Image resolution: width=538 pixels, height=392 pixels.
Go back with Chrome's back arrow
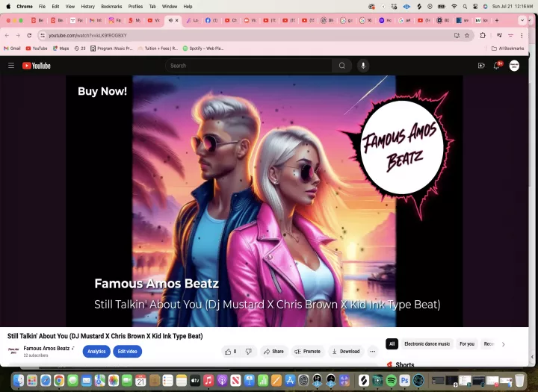7,35
